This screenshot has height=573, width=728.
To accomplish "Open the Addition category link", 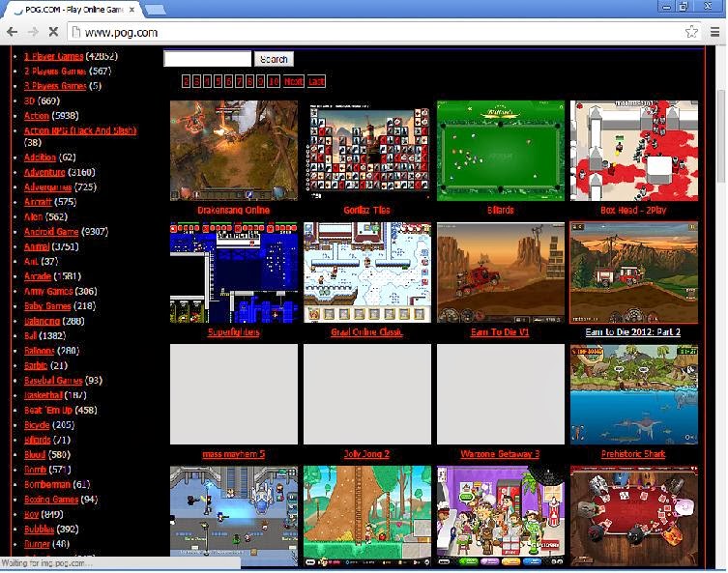I will point(40,158).
